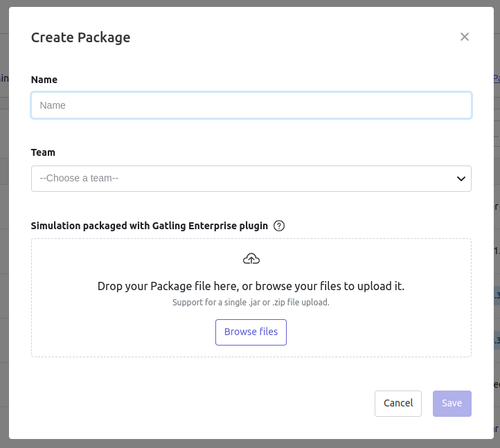Click the Save button
Image resolution: width=500 pixels, height=448 pixels.
pos(452,404)
